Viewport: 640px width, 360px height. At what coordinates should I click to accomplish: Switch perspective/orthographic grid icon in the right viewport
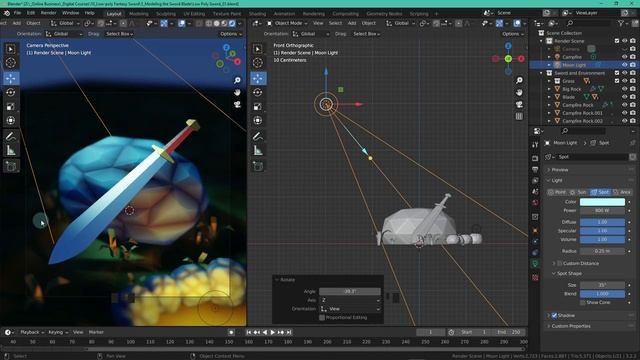pyautogui.click(x=519, y=116)
